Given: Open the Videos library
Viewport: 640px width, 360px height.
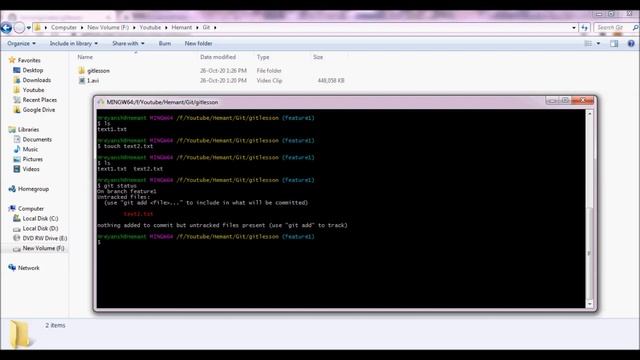Looking at the screenshot, I should [x=26, y=169].
